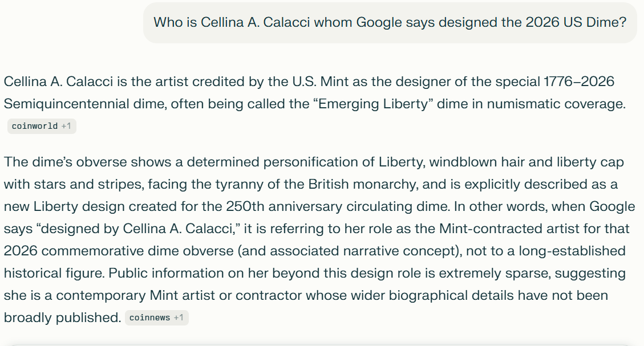
Task: Click "broadly published" before coinnews chip
Action: pos(62,317)
